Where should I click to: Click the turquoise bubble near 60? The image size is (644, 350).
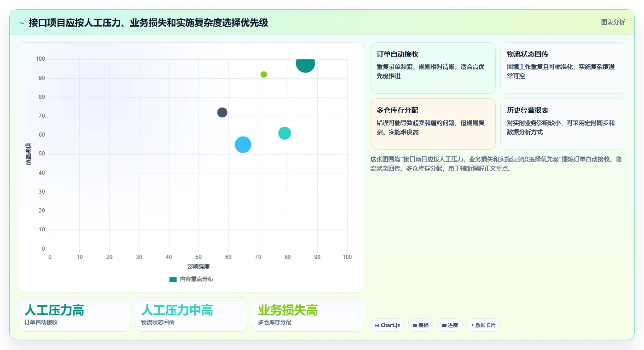click(x=284, y=133)
